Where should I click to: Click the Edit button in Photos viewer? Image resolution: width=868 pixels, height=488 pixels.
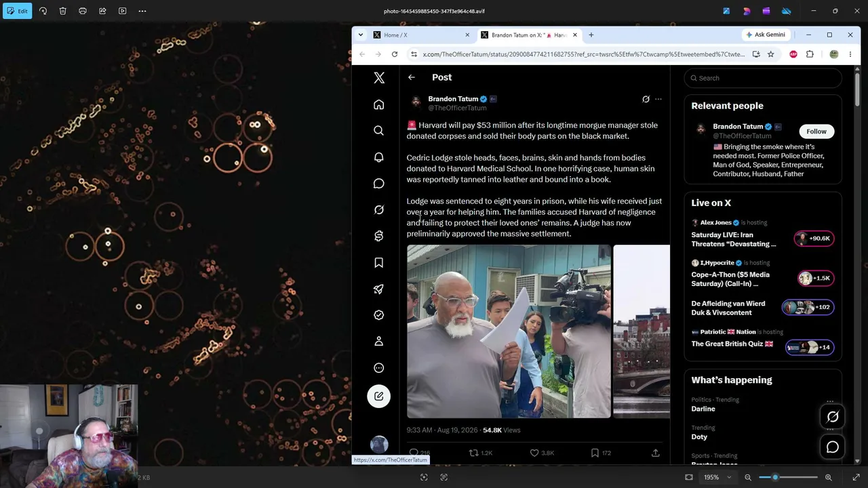[x=17, y=11]
